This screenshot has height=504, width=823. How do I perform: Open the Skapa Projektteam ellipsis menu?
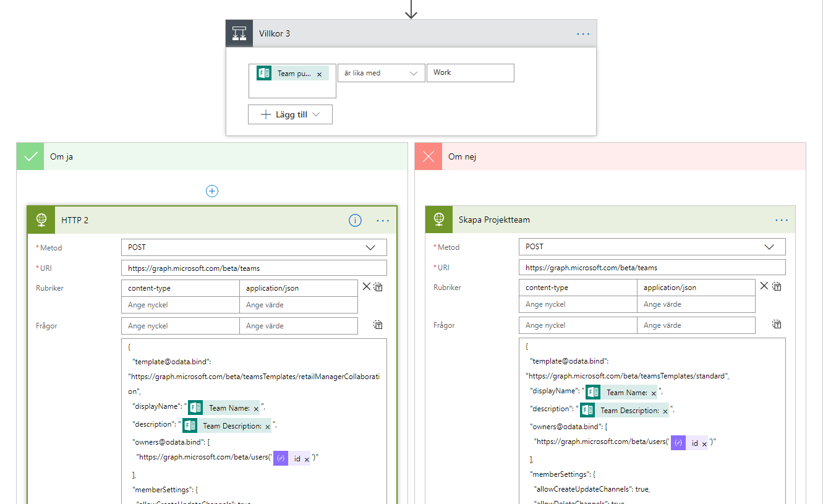(781, 219)
